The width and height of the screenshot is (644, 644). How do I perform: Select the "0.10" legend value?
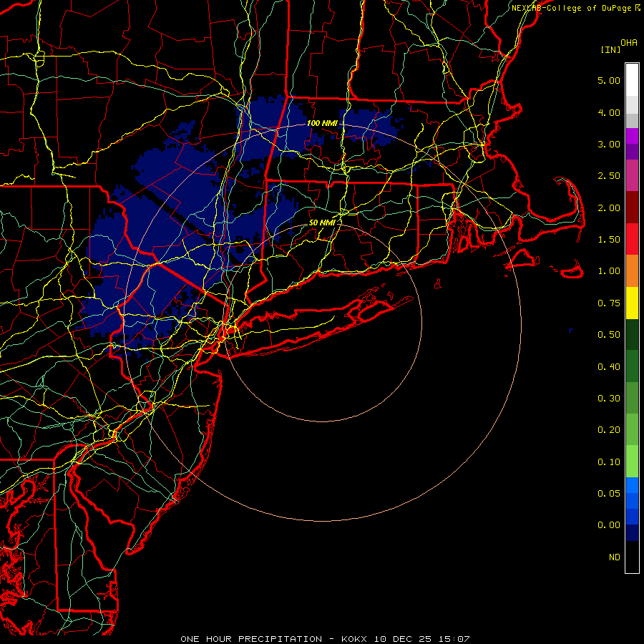(609, 462)
